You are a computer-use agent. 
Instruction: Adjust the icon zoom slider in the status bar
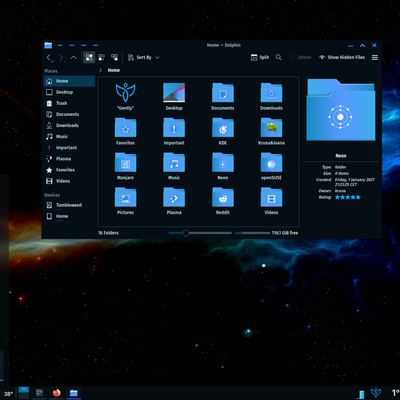[200, 233]
